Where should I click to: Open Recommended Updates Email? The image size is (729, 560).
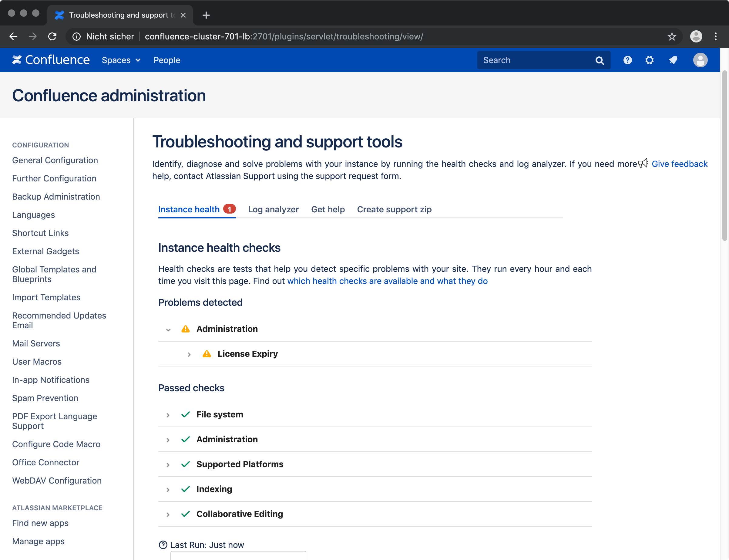[x=59, y=320]
